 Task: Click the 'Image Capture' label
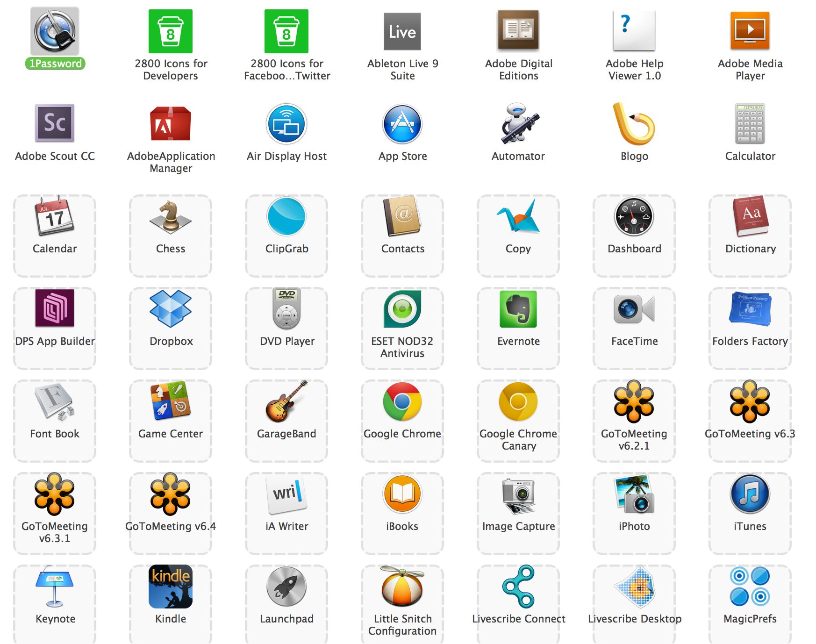coord(519,527)
